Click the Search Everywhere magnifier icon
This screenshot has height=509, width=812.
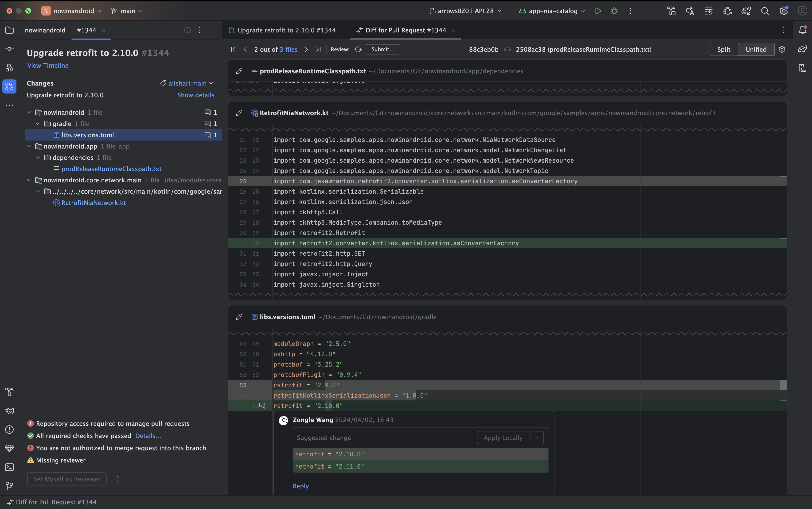[765, 11]
